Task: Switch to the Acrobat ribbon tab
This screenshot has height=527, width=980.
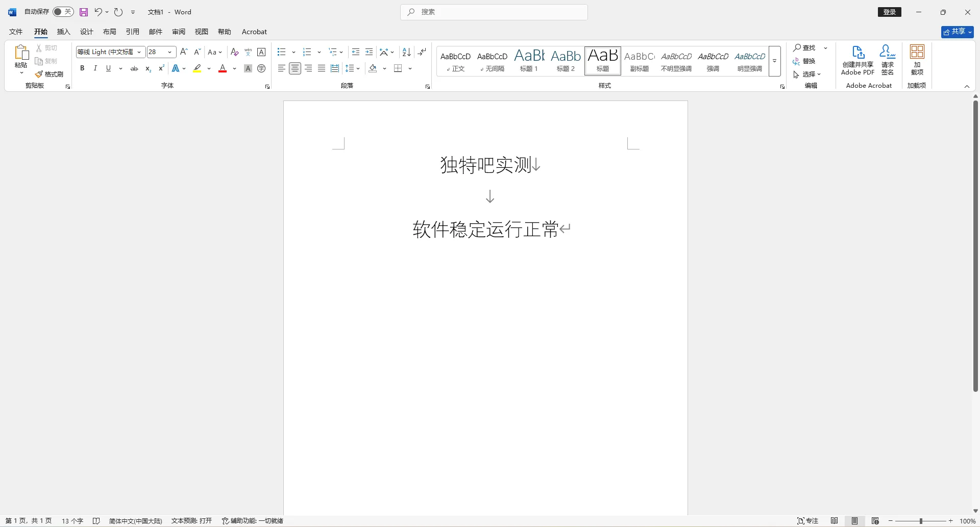Action: 254,32
